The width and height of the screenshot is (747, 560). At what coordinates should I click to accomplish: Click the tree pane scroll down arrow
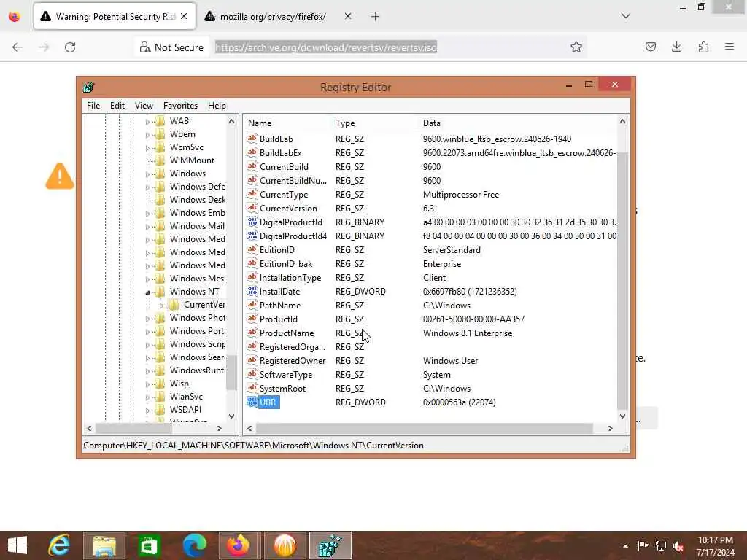[231, 416]
